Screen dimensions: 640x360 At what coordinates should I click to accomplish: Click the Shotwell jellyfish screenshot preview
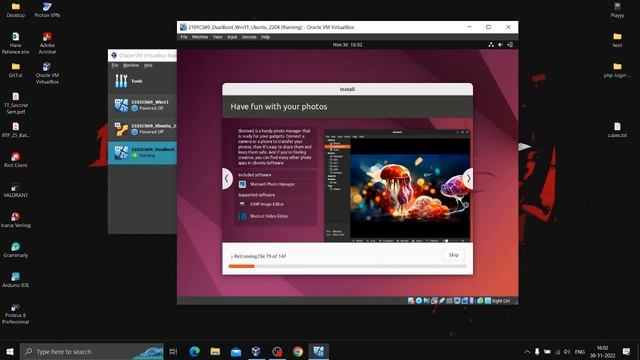[x=397, y=186]
